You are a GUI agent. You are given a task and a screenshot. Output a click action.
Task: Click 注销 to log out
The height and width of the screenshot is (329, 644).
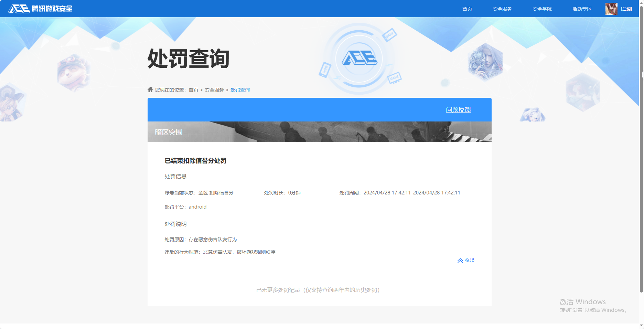(x=627, y=9)
